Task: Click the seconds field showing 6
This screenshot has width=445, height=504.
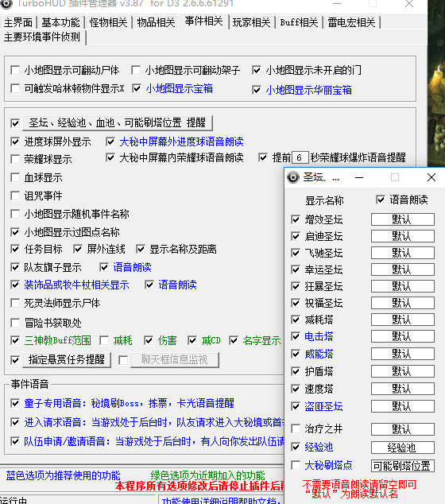Action: tap(300, 157)
